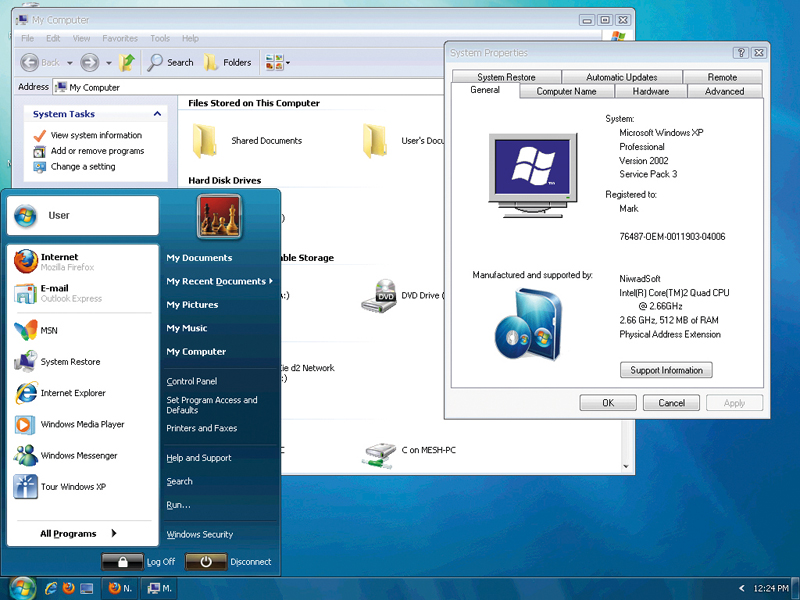This screenshot has height=600, width=800.
Task: Toggle the Folders pane button
Action: [x=228, y=62]
